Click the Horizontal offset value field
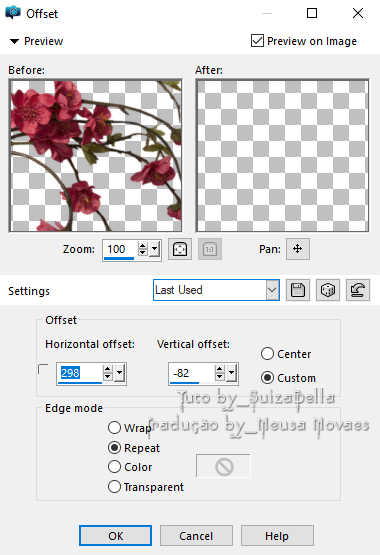Viewport: 380px width, 555px height. (x=79, y=373)
